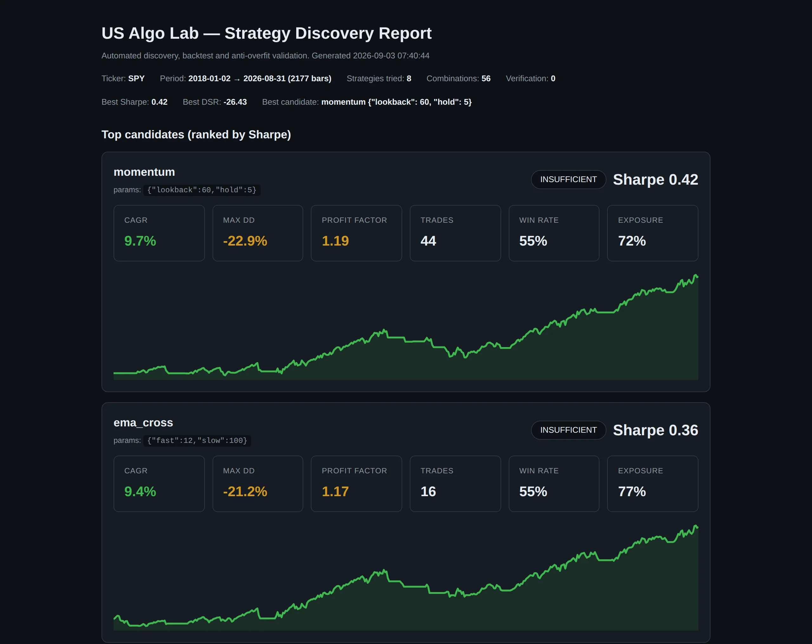Click the momentum equity curve chart
The width and height of the screenshot is (812, 644).
(x=406, y=327)
